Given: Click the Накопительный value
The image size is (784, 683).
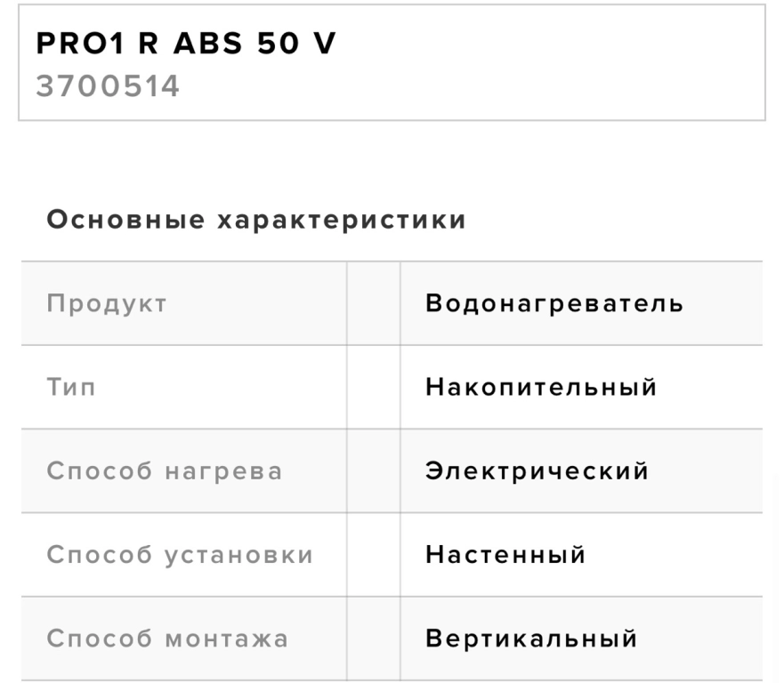Looking at the screenshot, I should pos(541,387).
